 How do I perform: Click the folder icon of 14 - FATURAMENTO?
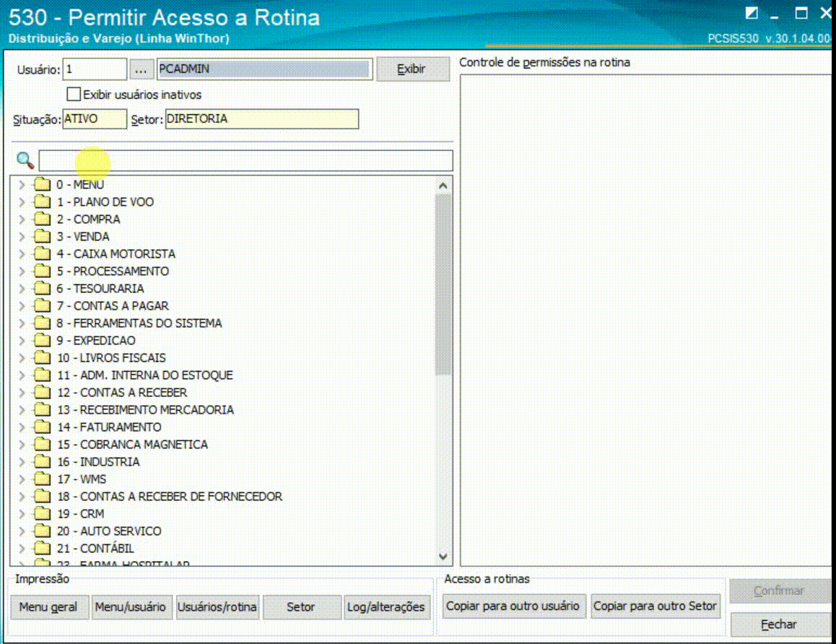42,427
